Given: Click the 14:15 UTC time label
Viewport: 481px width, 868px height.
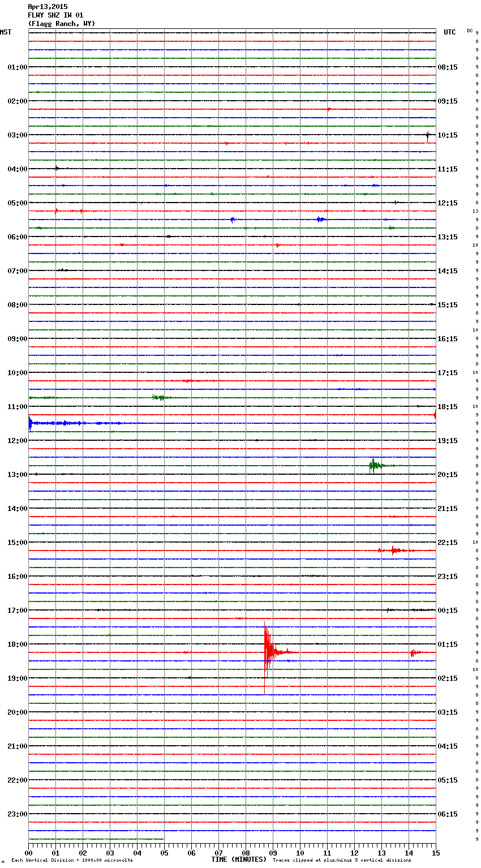Looking at the screenshot, I should click(x=448, y=271).
